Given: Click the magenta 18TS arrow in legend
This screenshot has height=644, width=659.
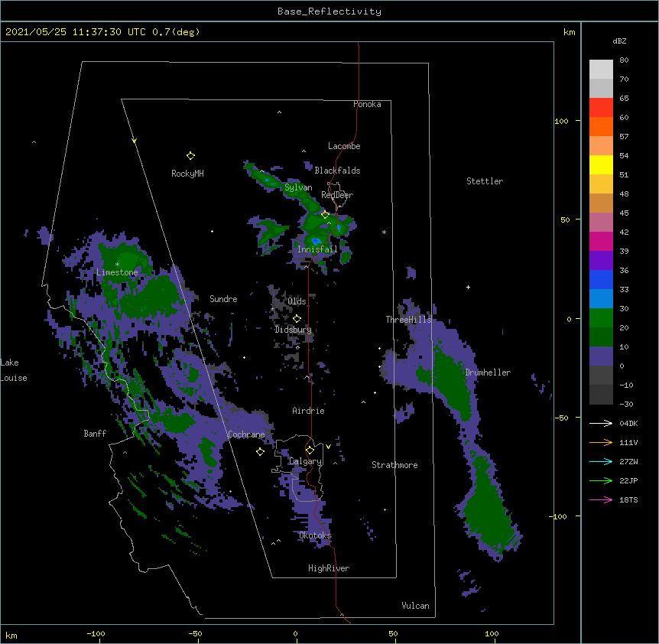Looking at the screenshot, I should (601, 499).
